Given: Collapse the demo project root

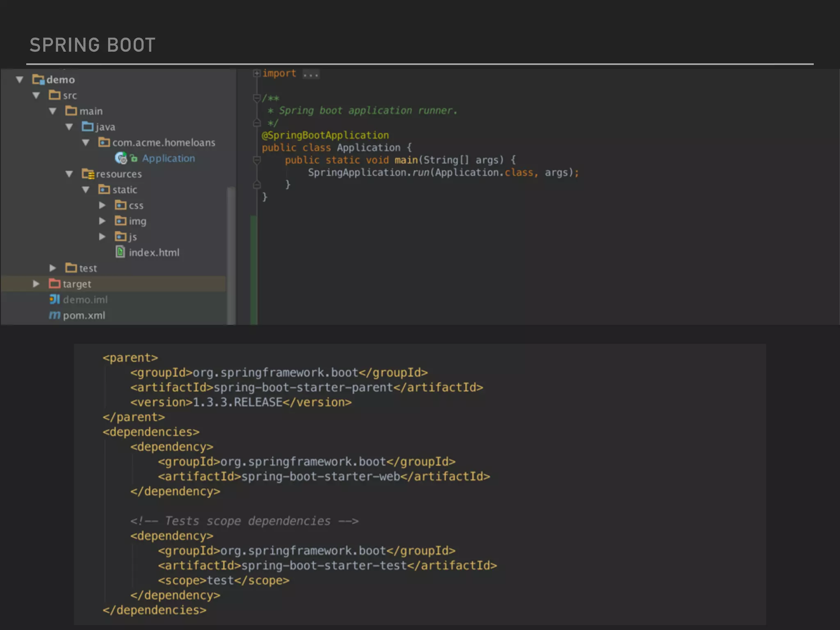Looking at the screenshot, I should 19,80.
